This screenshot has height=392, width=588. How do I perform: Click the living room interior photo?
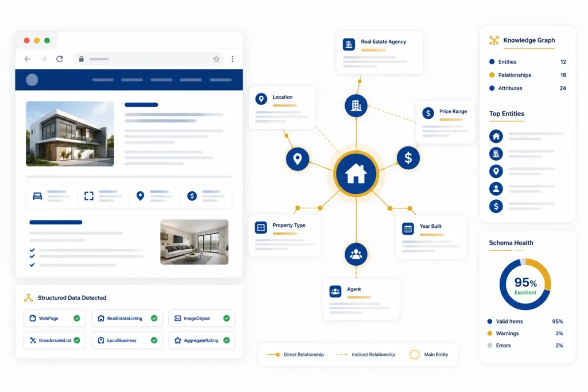point(194,242)
